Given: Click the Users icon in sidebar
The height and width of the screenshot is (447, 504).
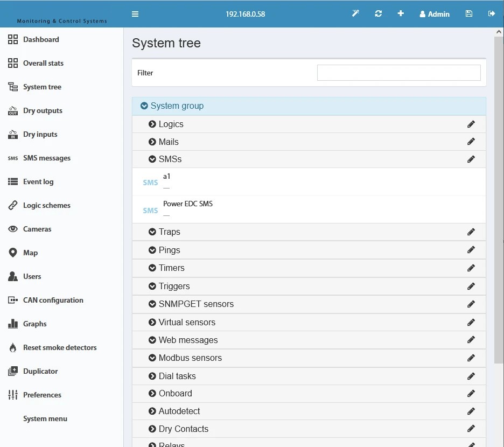Looking at the screenshot, I should tap(13, 276).
